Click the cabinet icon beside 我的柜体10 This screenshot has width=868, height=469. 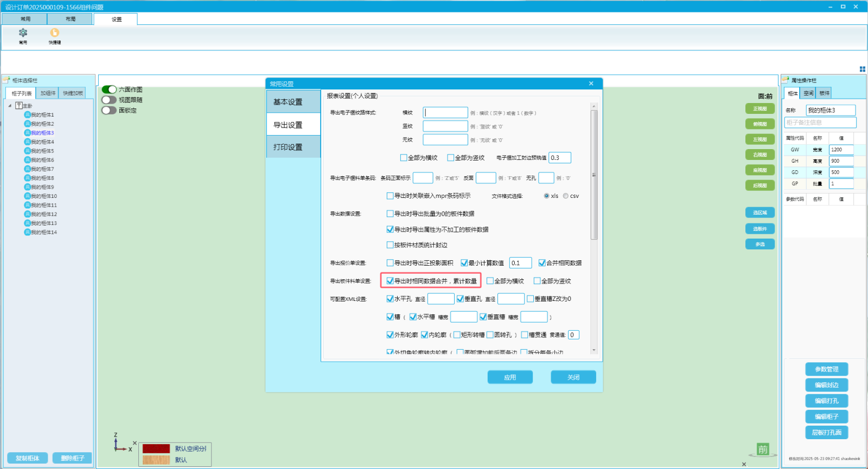point(27,196)
